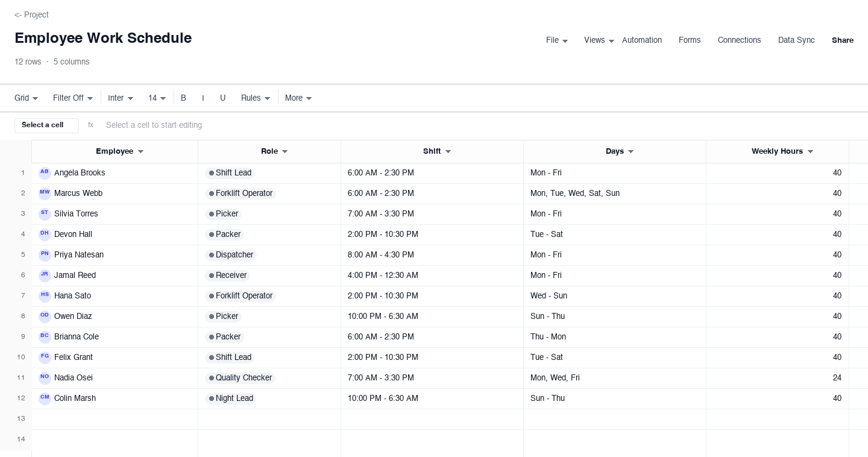Click the fx formula icon
The image size is (868, 457).
click(90, 125)
